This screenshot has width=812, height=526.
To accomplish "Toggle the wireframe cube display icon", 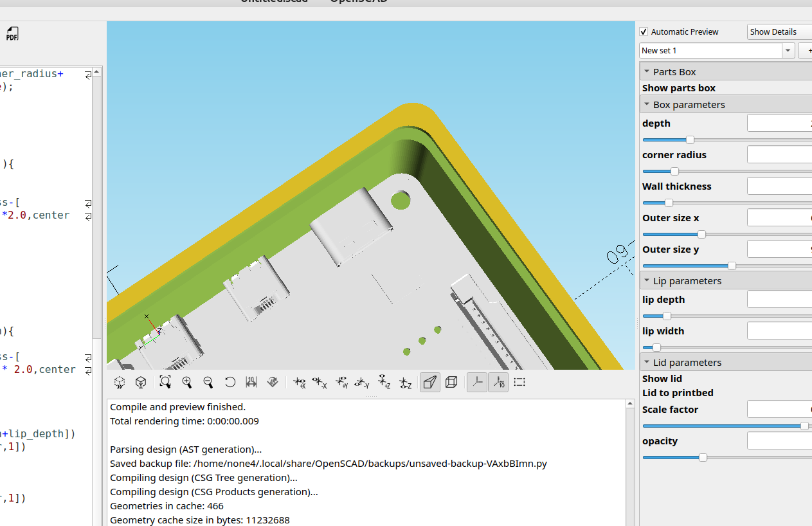I will 451,382.
